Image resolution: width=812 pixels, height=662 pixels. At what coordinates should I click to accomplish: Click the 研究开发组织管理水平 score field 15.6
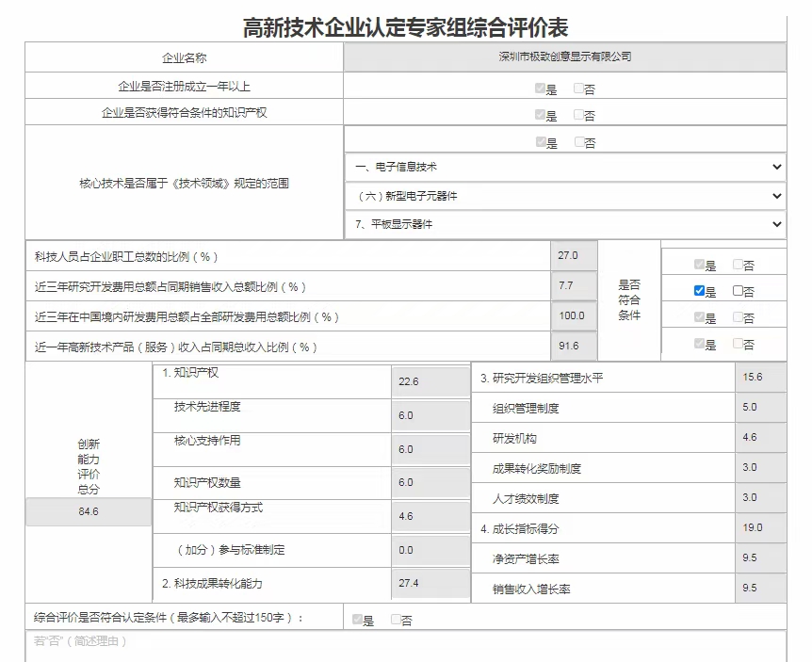pos(759,378)
